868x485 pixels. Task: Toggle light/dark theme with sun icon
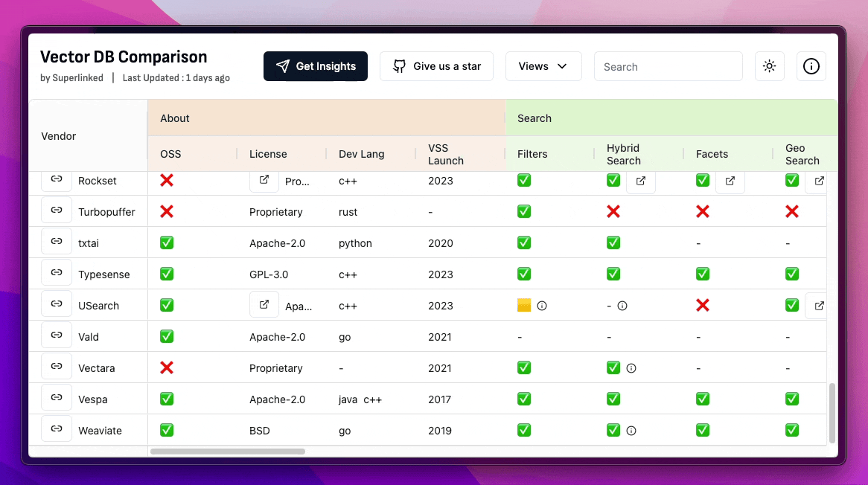769,66
